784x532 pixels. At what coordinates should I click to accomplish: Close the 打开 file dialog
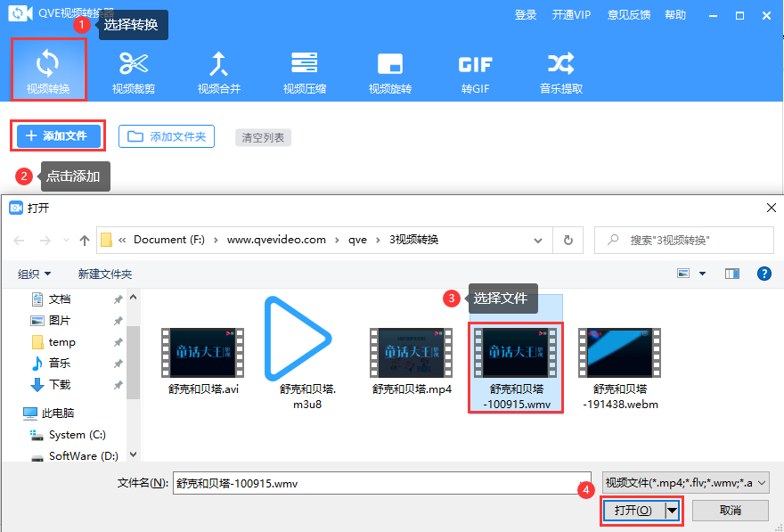click(772, 208)
